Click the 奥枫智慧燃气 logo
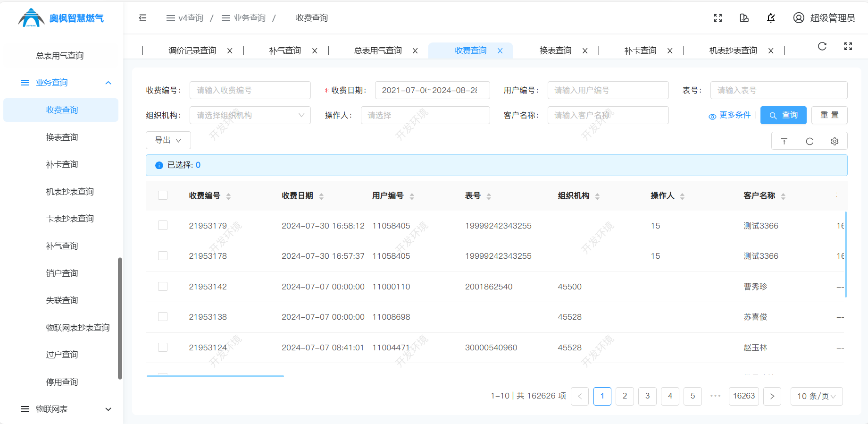 tap(61, 18)
